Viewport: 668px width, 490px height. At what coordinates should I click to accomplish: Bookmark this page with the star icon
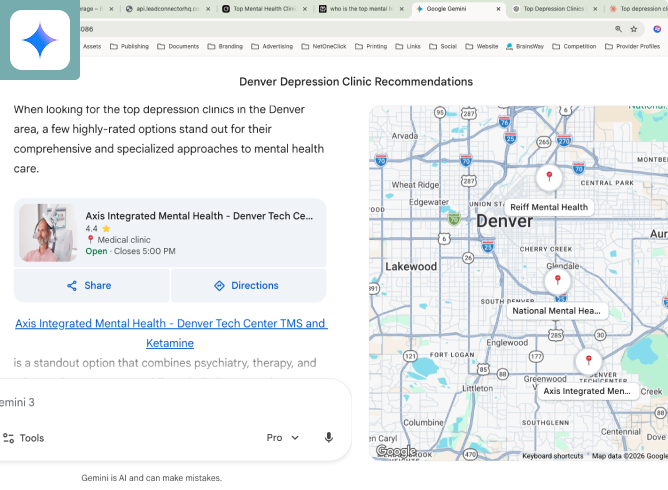[634, 29]
